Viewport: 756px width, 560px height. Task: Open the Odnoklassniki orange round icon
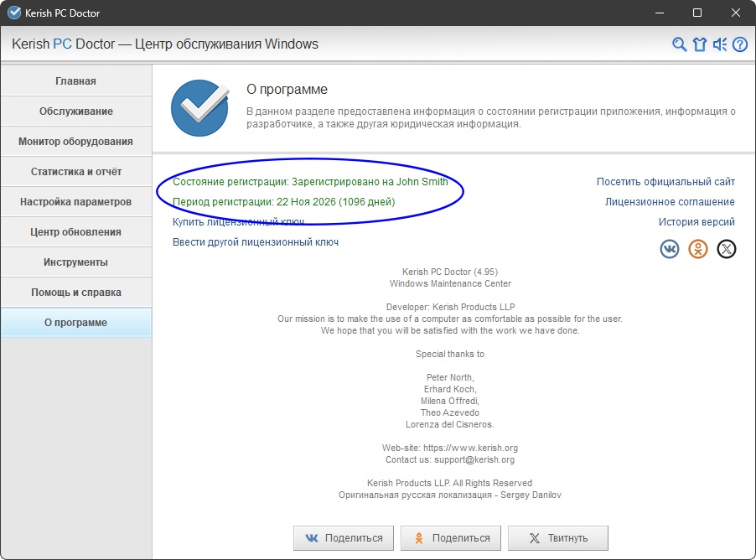click(x=698, y=249)
